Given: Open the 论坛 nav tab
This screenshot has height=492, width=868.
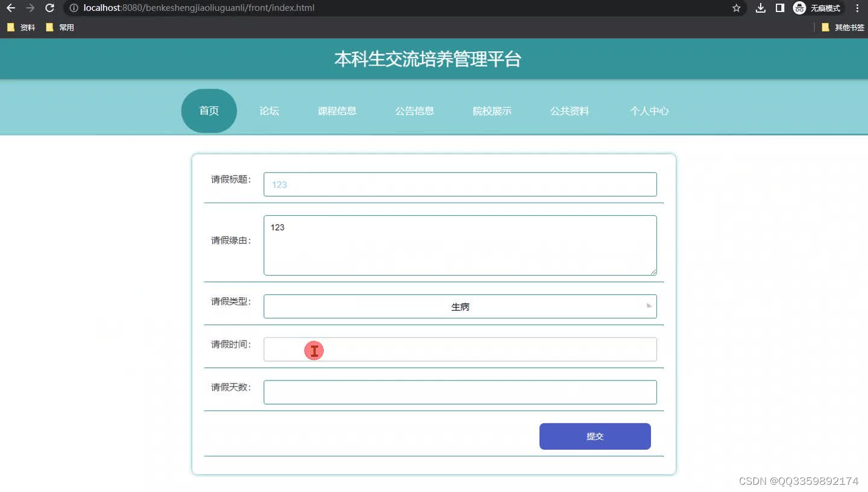Looking at the screenshot, I should point(269,111).
